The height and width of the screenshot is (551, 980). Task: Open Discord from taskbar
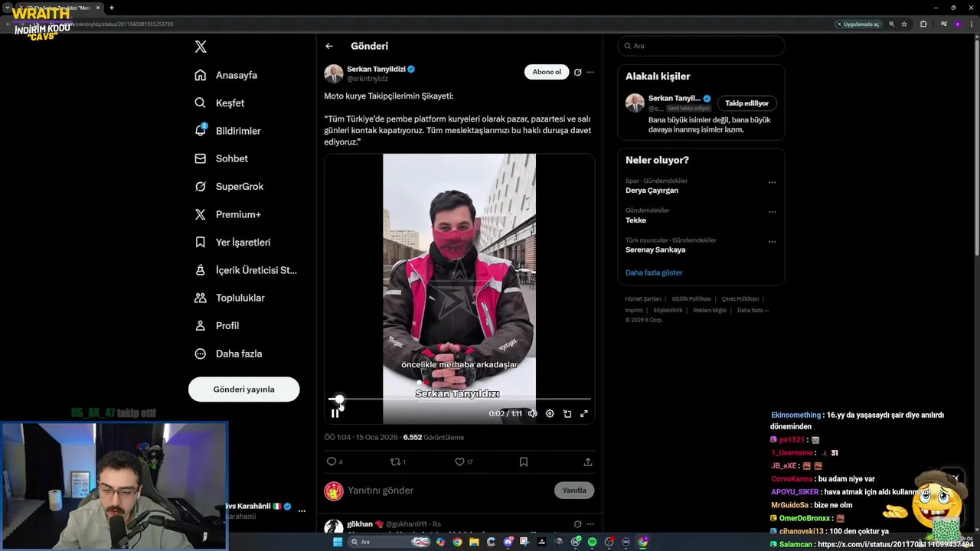pos(508,542)
